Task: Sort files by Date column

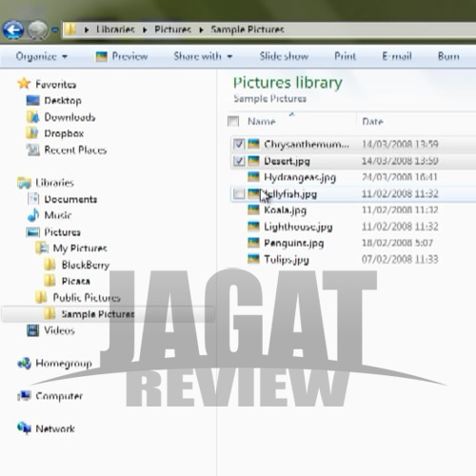Action: tap(372, 122)
